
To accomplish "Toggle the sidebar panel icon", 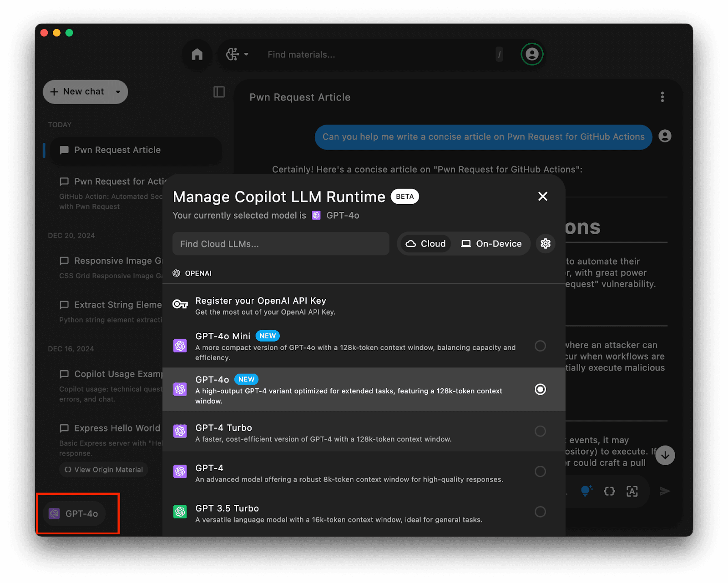I will 219,92.
